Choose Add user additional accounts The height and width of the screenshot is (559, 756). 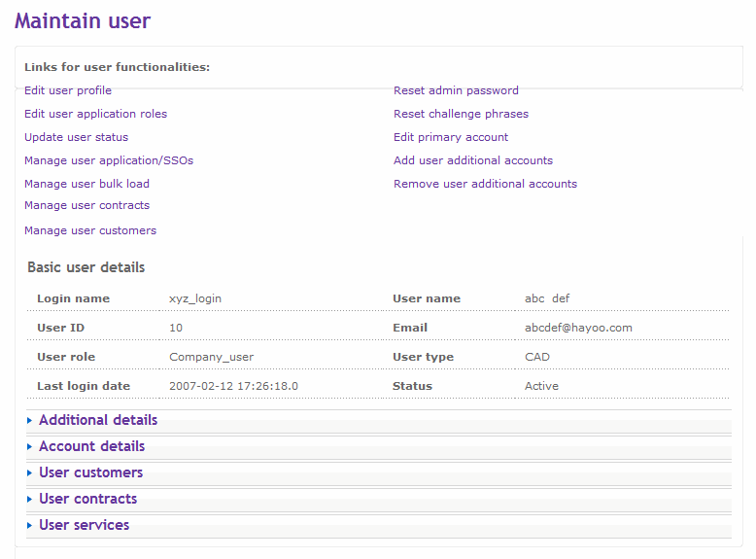473,160
